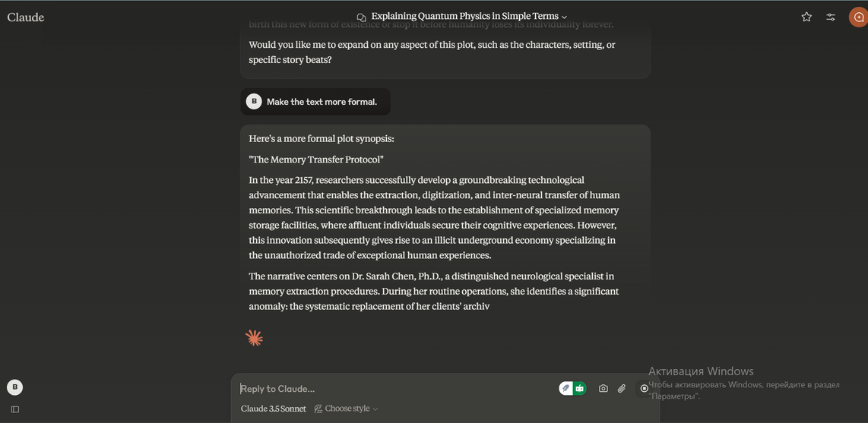Image resolution: width=868 pixels, height=423 pixels.
Task: Attach a file with paperclip icon
Action: coord(622,389)
